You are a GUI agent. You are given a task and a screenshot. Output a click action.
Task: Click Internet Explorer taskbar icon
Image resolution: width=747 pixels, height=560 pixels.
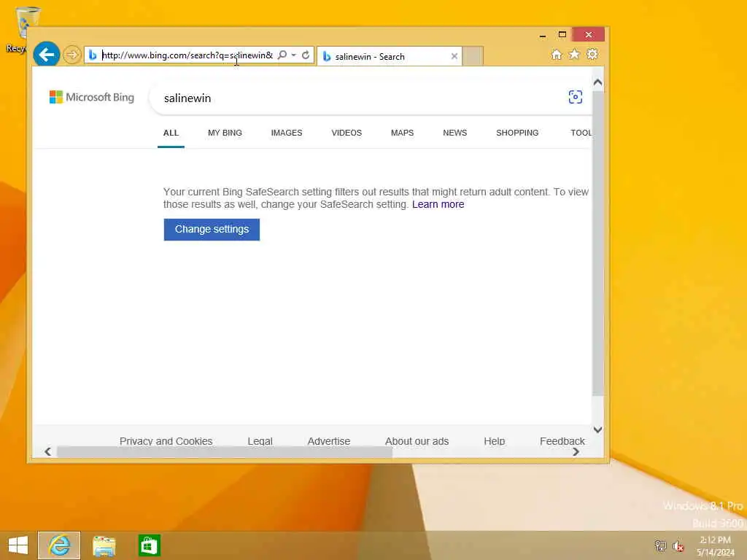point(59,545)
